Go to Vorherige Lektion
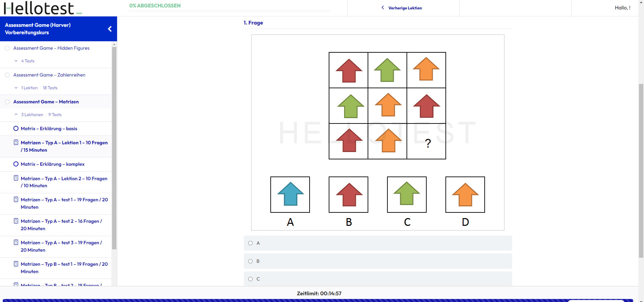 coord(405,8)
